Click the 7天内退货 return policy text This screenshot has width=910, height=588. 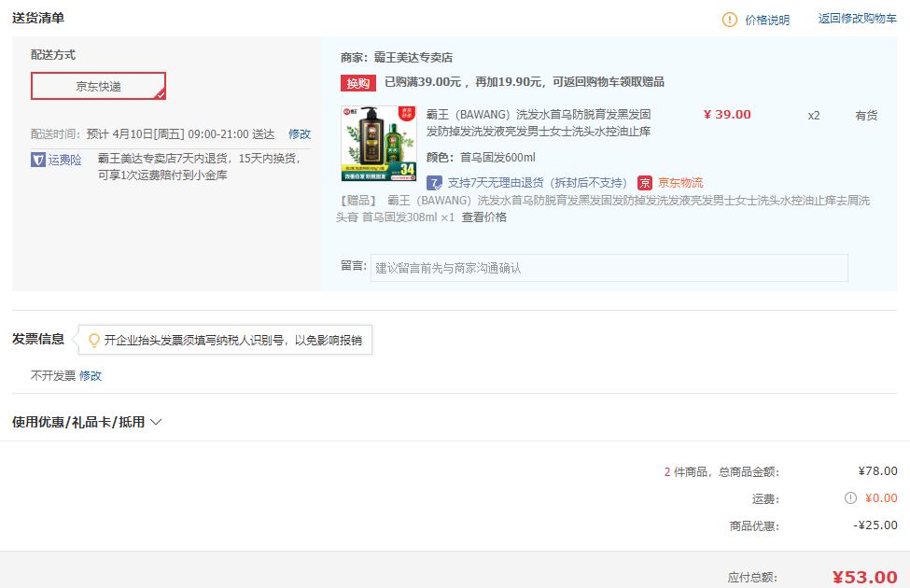tap(199, 166)
